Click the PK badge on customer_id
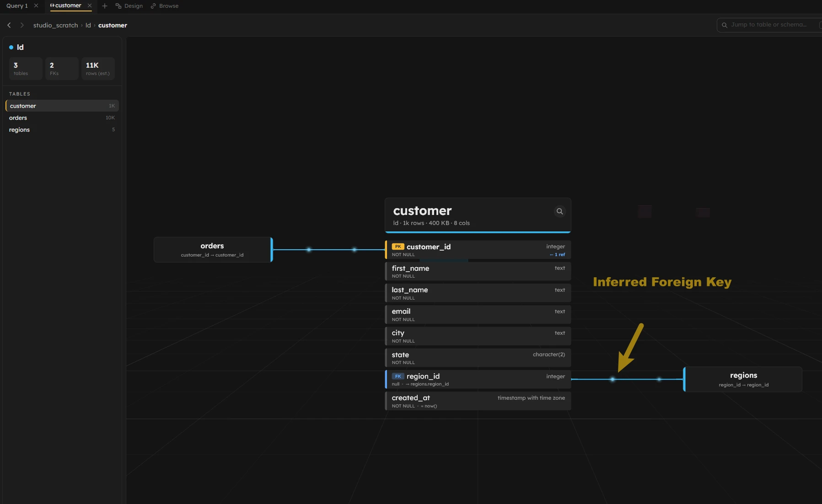This screenshot has height=504, width=822. (398, 247)
